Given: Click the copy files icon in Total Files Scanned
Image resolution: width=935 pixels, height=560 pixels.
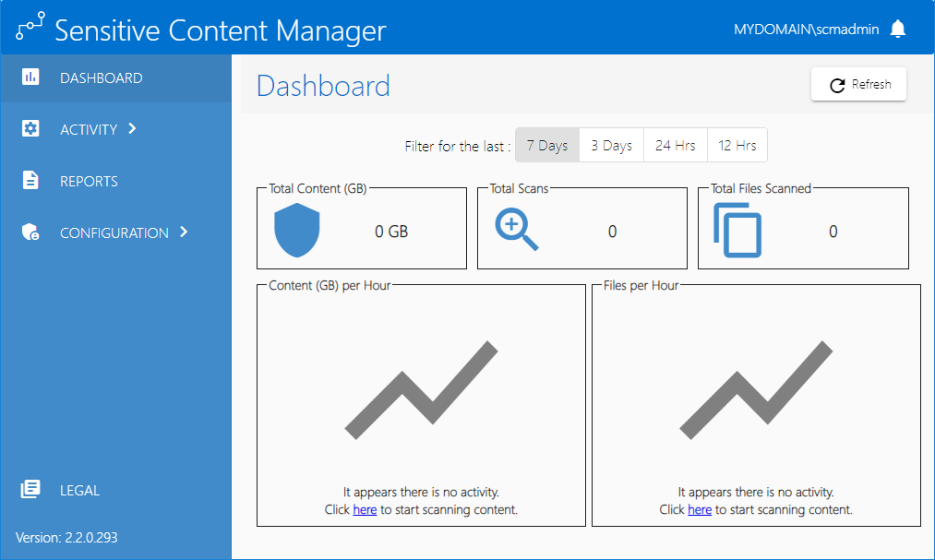Looking at the screenshot, I should [x=737, y=230].
